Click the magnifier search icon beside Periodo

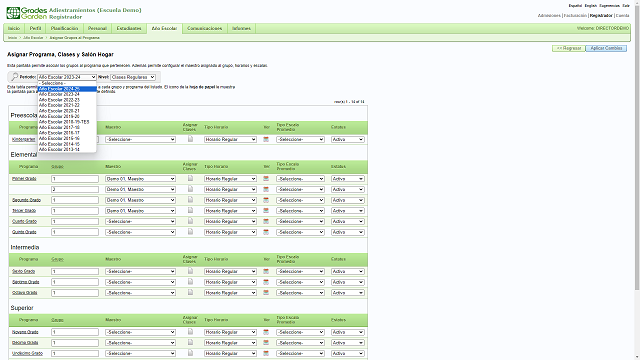(14, 77)
